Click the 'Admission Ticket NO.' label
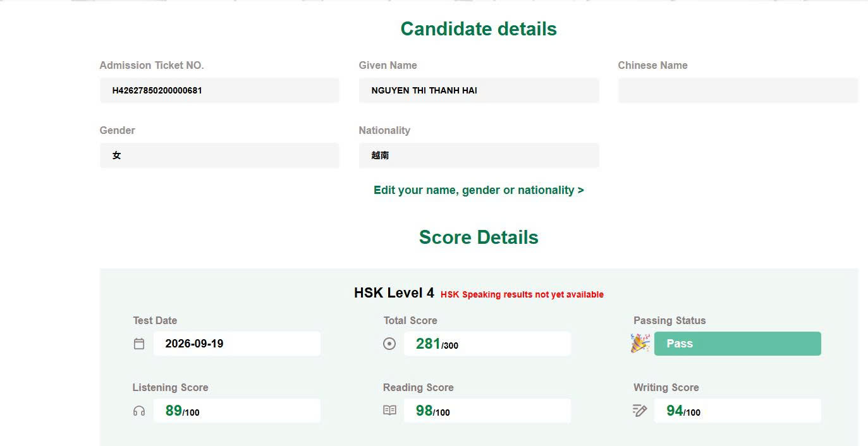Viewport: 868px width, 446px height. (x=152, y=65)
